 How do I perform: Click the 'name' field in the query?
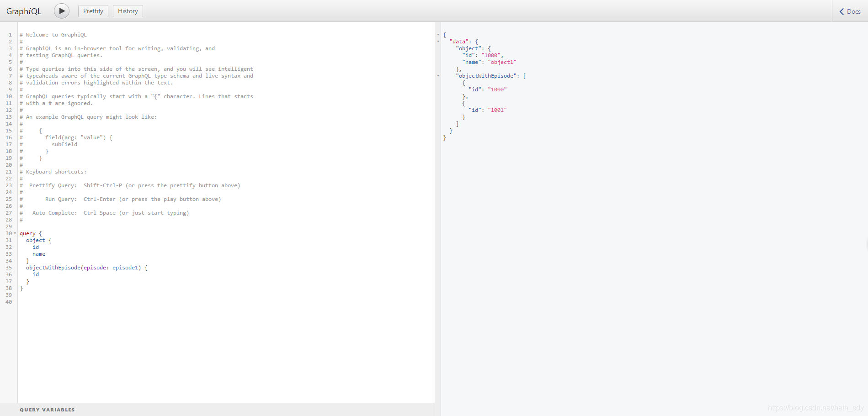(39, 254)
